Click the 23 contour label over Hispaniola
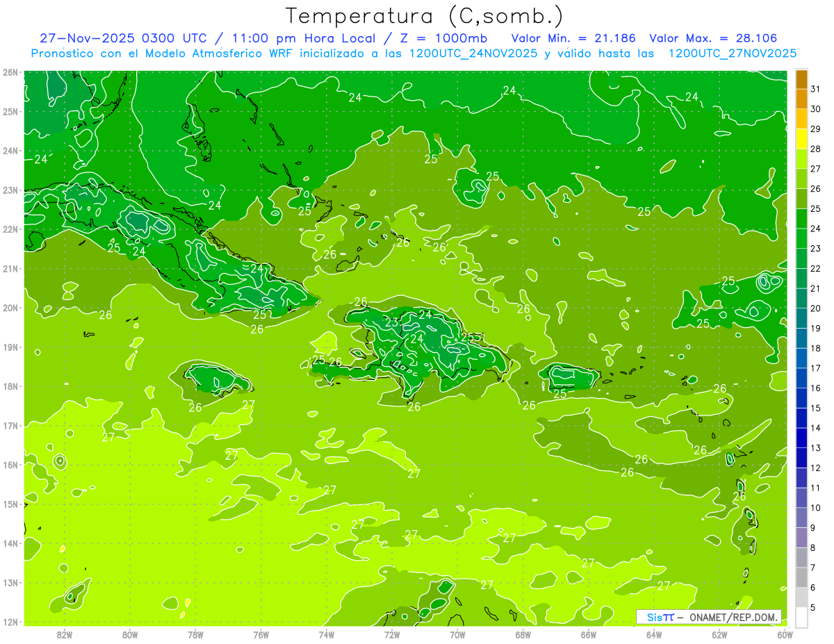The width and height of the screenshot is (834, 644). pyautogui.click(x=392, y=322)
